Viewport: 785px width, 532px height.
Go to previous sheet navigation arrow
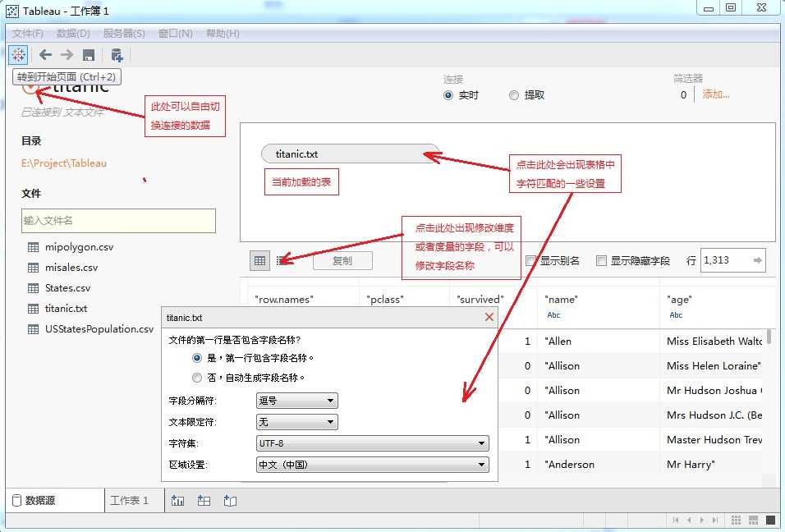pyautogui.click(x=689, y=520)
